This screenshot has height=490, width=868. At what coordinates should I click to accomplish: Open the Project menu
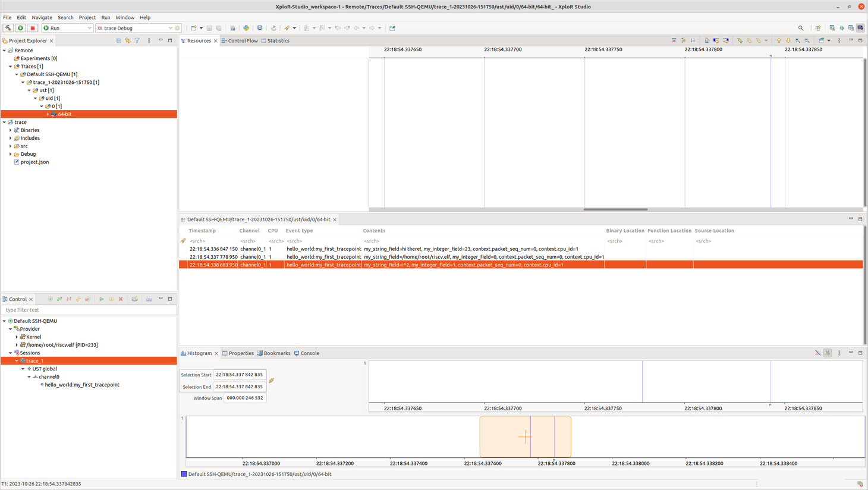point(87,17)
